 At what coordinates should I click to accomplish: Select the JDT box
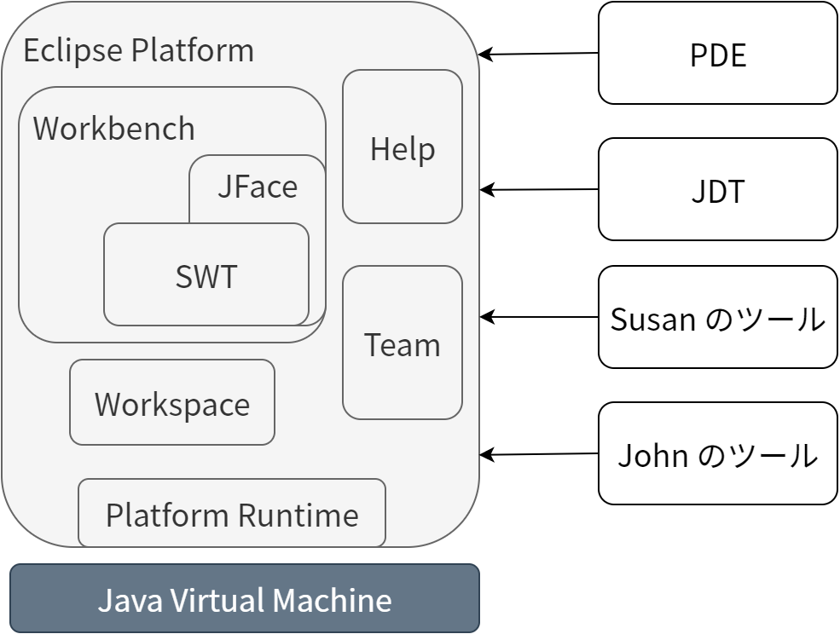point(717,190)
